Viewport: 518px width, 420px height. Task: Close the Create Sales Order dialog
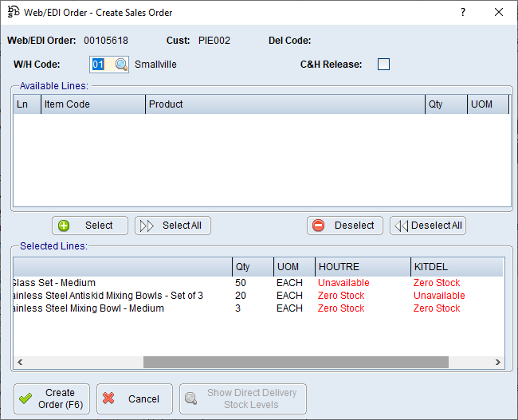499,13
